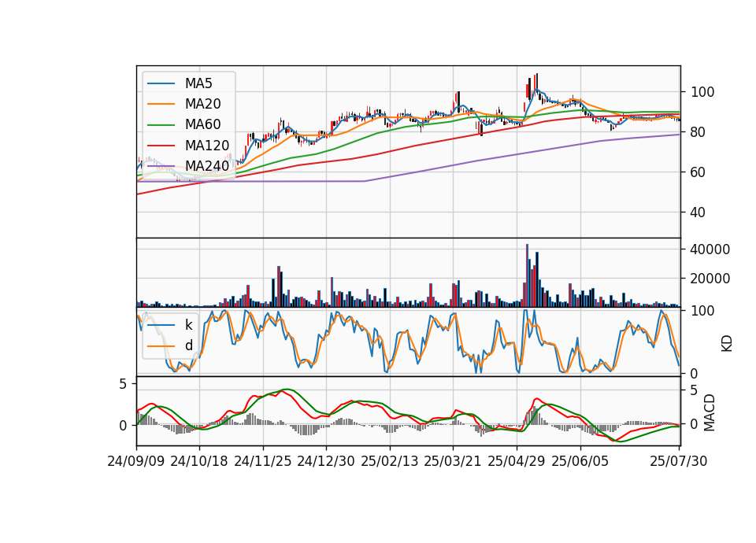Click the 24/09/09 date label
Screen dimensions: 756x543
136,461
